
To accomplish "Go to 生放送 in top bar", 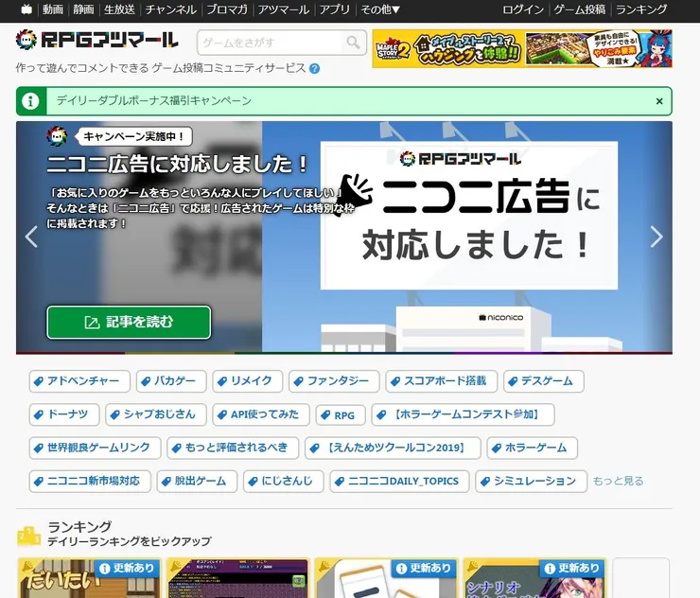I will click(119, 9).
